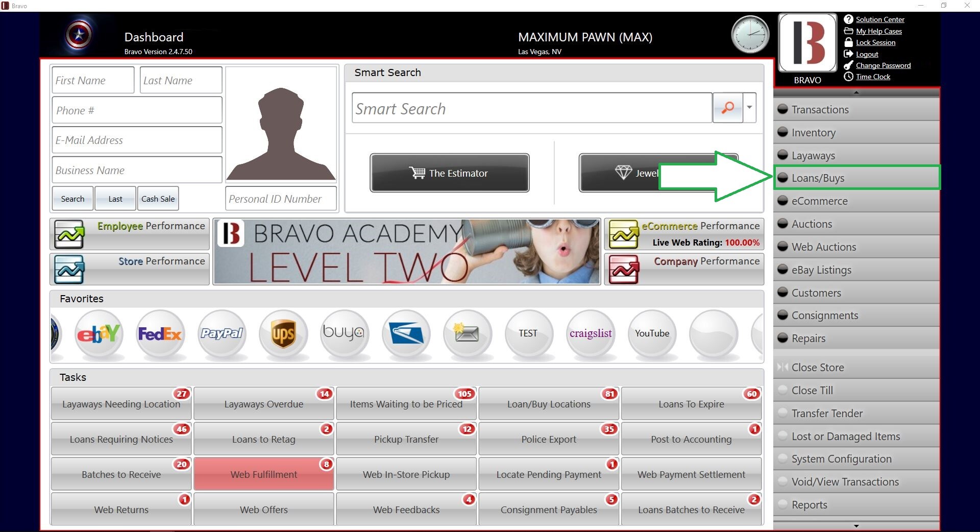Open the eCommerce menu
The width and height of the screenshot is (980, 532).
pos(856,201)
